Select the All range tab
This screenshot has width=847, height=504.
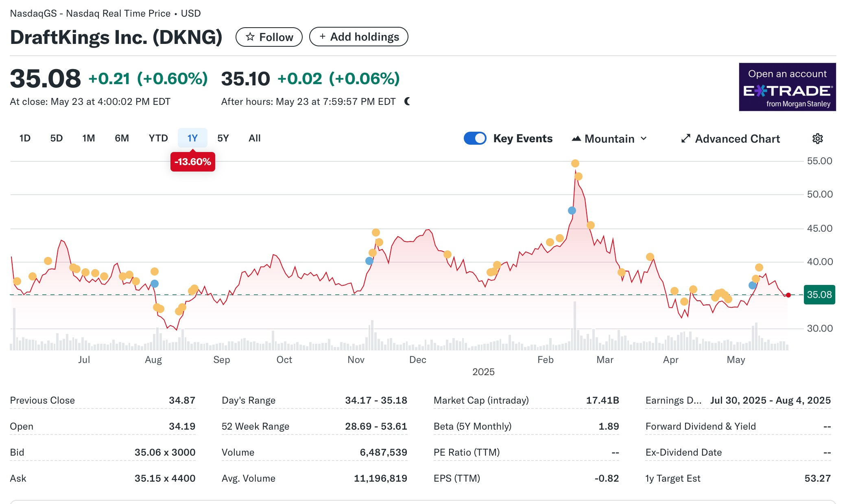point(255,138)
